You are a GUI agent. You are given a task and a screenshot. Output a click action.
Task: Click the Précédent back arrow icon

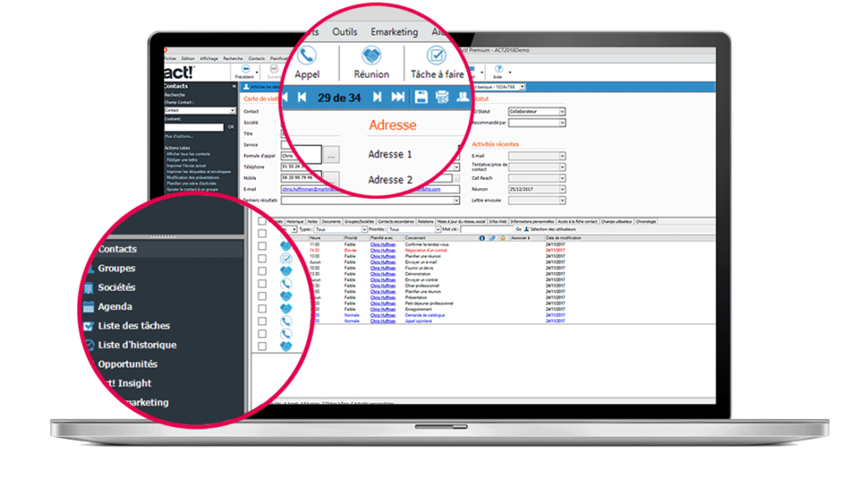click(x=245, y=69)
